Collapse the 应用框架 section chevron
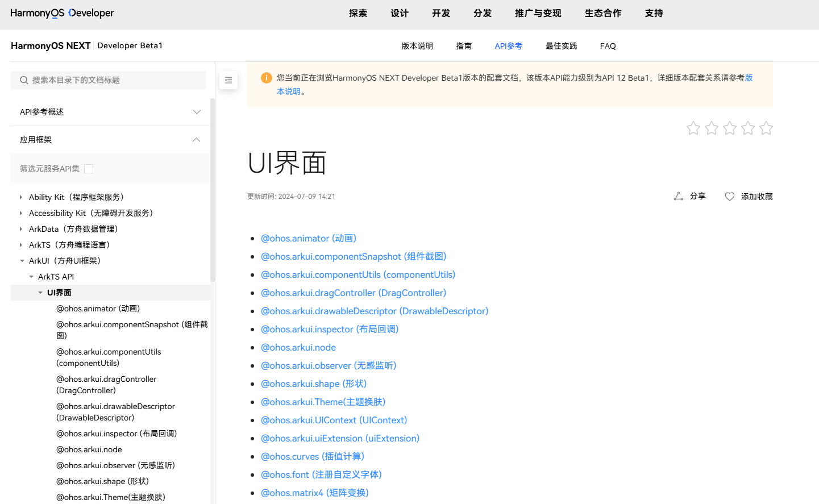Image resolution: width=819 pixels, height=504 pixels. coord(196,139)
